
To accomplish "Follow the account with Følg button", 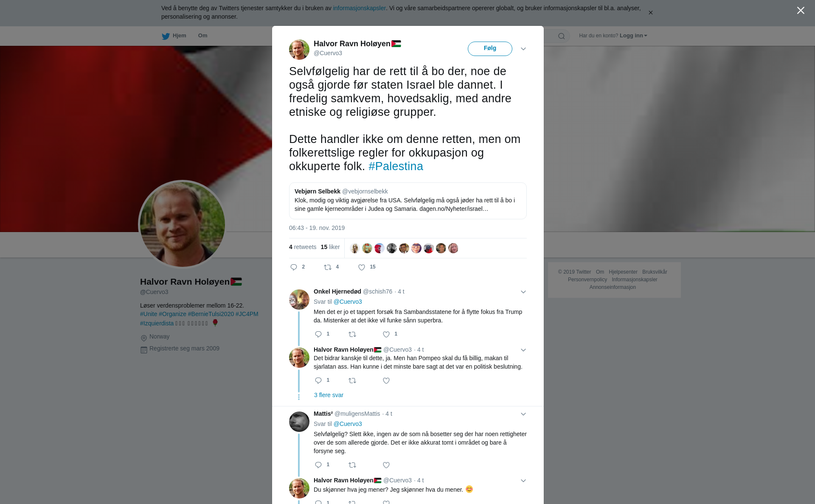I will (490, 48).
